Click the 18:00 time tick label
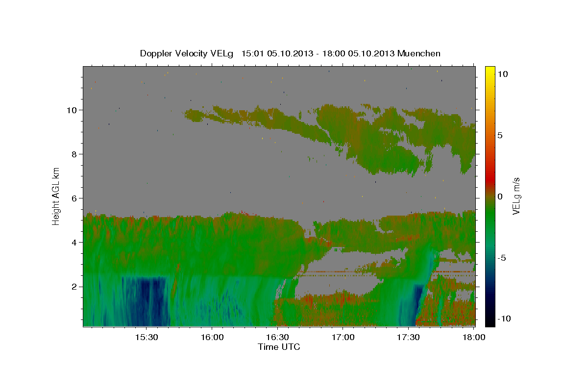Screen dimensions: 588x392 pyautogui.click(x=473, y=337)
